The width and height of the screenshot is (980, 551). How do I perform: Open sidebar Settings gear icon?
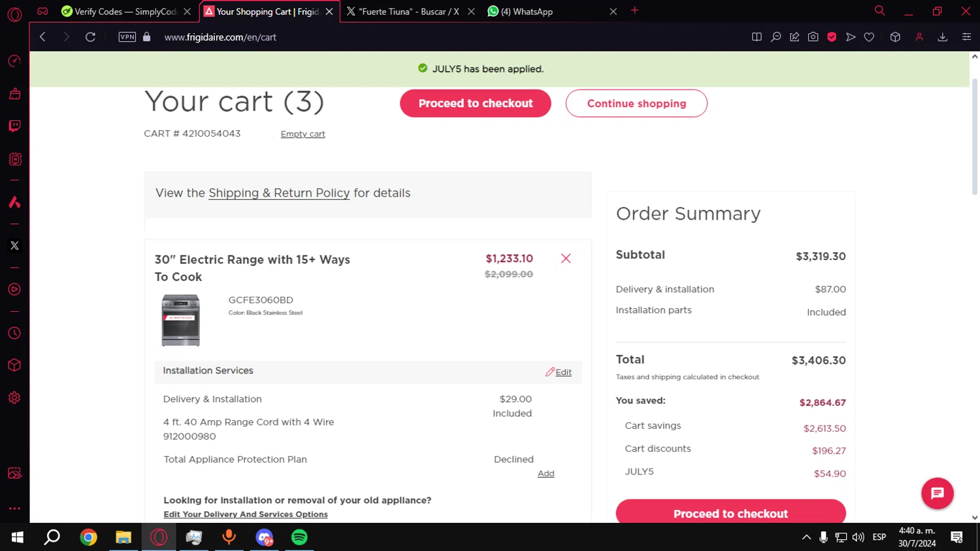[x=14, y=397]
